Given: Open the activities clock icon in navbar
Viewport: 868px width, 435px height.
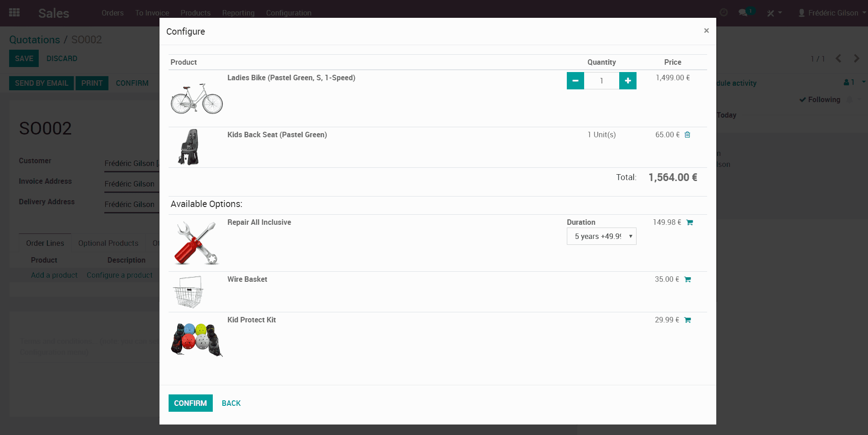Looking at the screenshot, I should click(x=724, y=12).
